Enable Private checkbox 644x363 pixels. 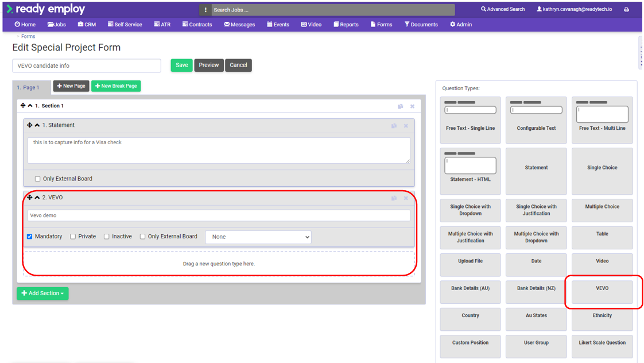pos(73,237)
